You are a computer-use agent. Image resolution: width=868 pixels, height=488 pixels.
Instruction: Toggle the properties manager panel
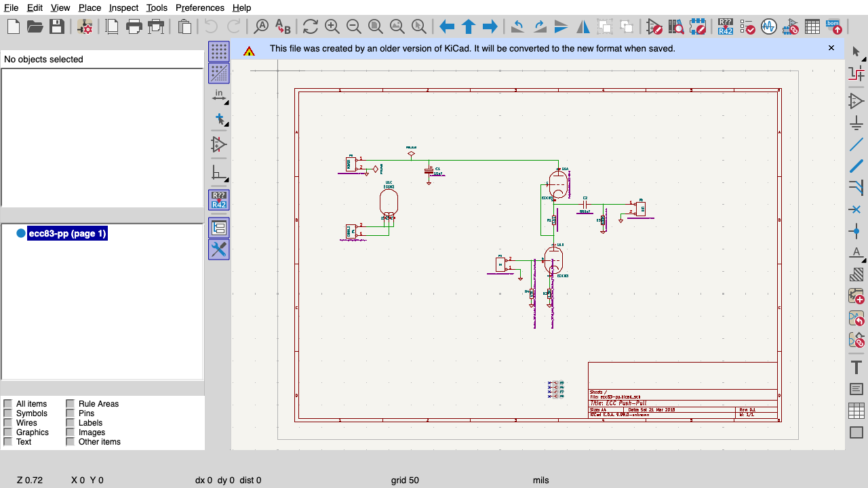pyautogui.click(x=218, y=249)
